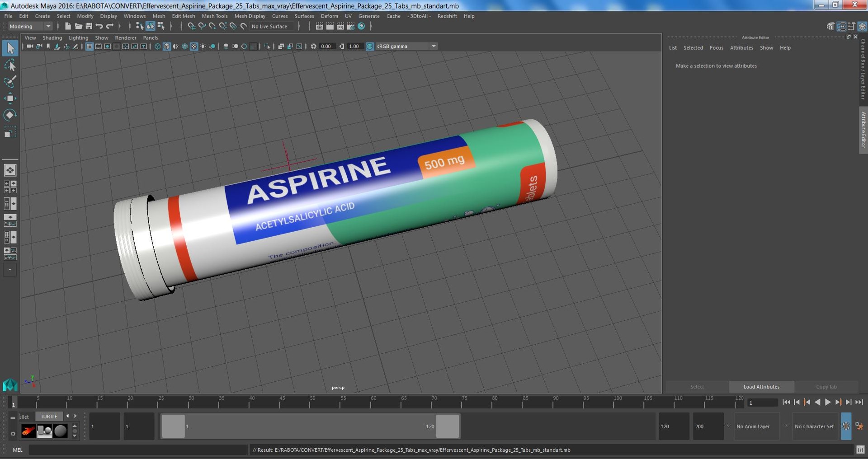Go to start of playback range
868x459 pixels.
pos(786,402)
